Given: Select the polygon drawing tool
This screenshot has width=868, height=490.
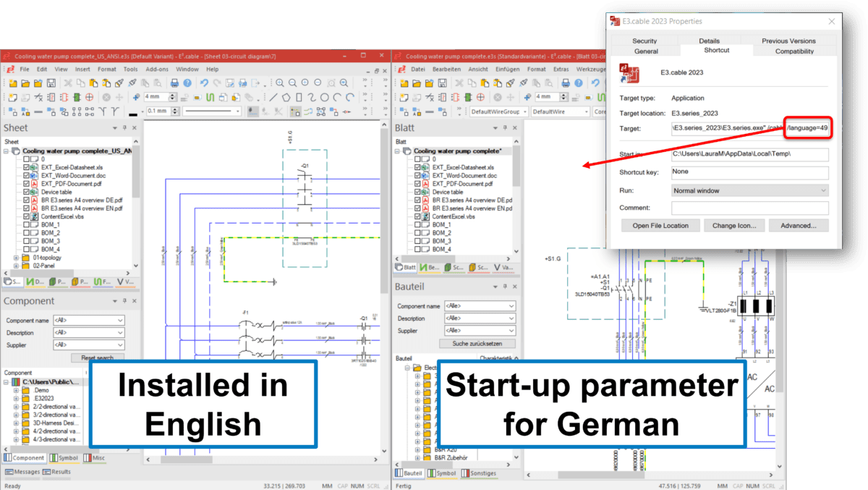Looking at the screenshot, I should click(287, 97).
